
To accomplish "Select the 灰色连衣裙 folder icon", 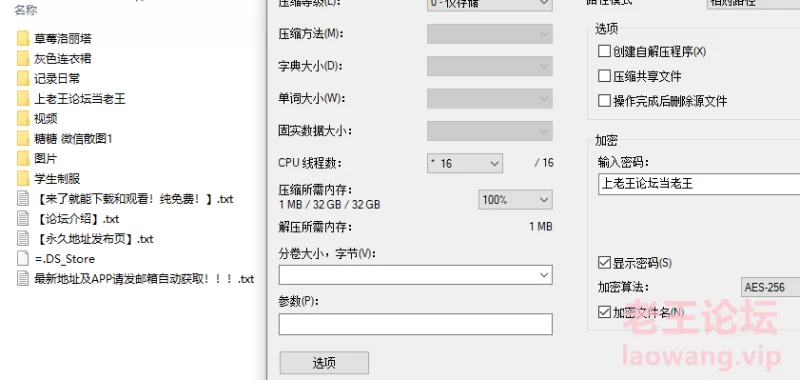I will click(x=23, y=58).
